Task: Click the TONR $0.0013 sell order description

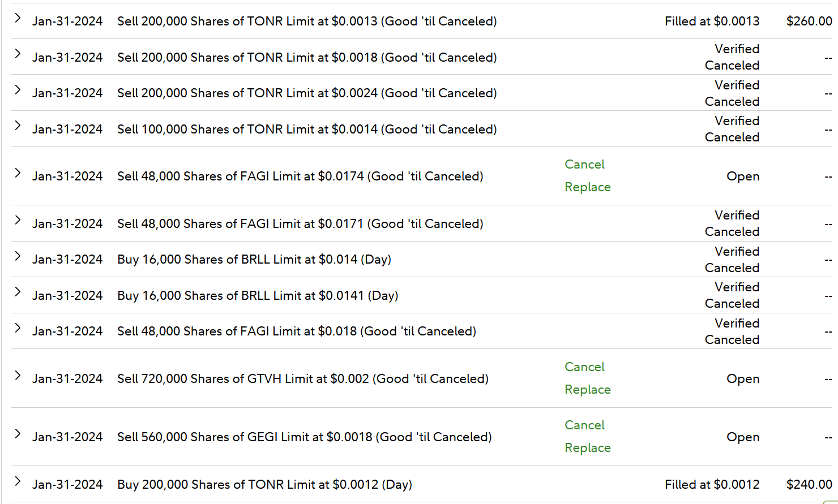Action: point(307,21)
